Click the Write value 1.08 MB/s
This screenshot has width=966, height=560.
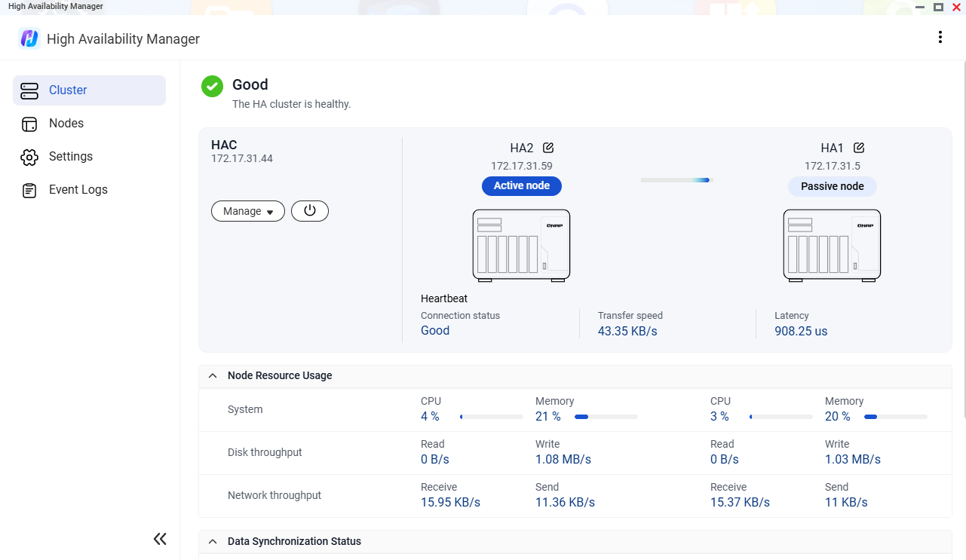(x=563, y=459)
